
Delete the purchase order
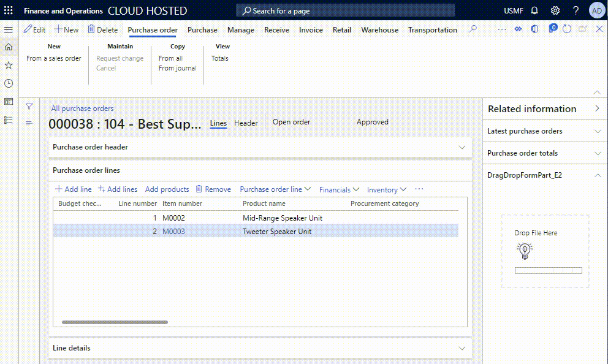point(103,29)
